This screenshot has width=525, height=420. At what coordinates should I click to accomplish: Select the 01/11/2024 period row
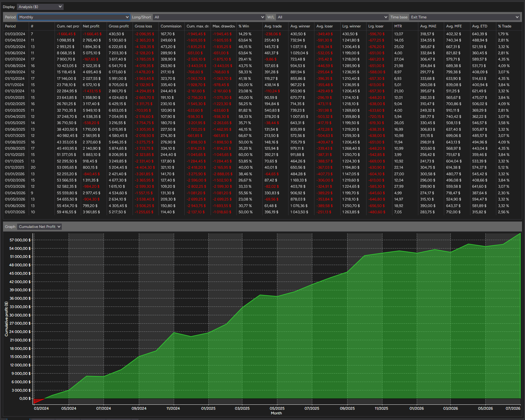262,85
